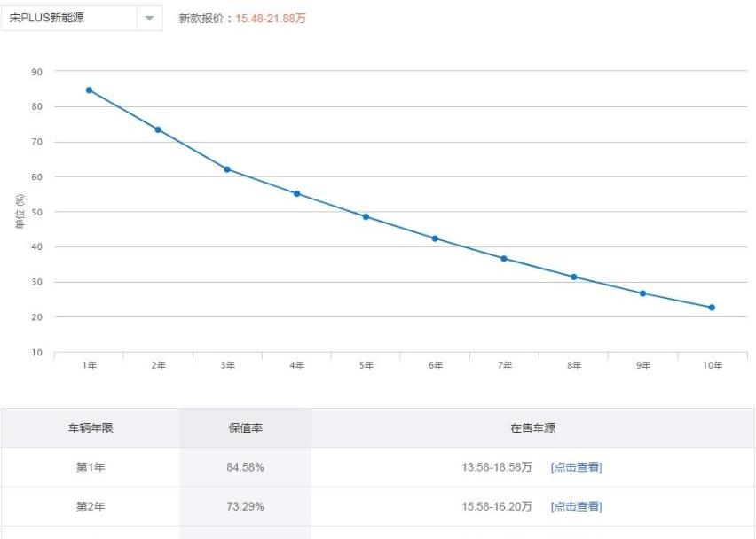The image size is (756, 539).
Task: Click the 3年 x-axis label
Action: click(228, 365)
